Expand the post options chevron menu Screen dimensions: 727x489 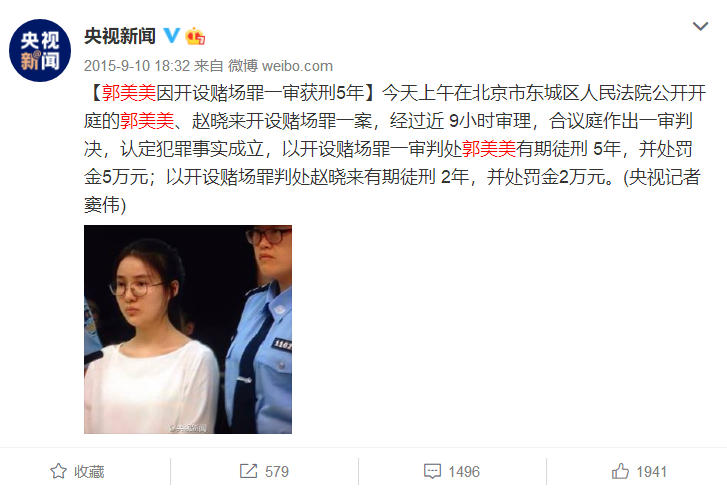(700, 26)
